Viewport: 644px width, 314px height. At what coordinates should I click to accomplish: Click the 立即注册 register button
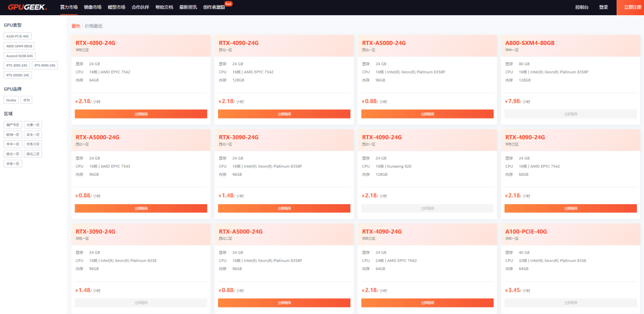(630, 7)
